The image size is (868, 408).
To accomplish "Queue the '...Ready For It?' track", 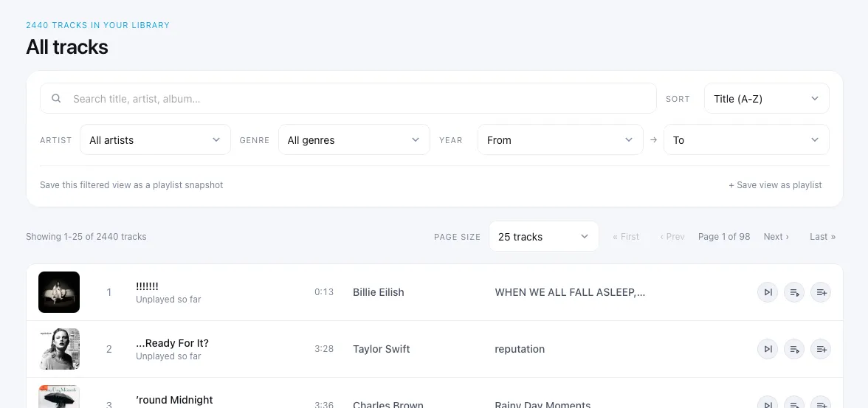I will point(794,349).
